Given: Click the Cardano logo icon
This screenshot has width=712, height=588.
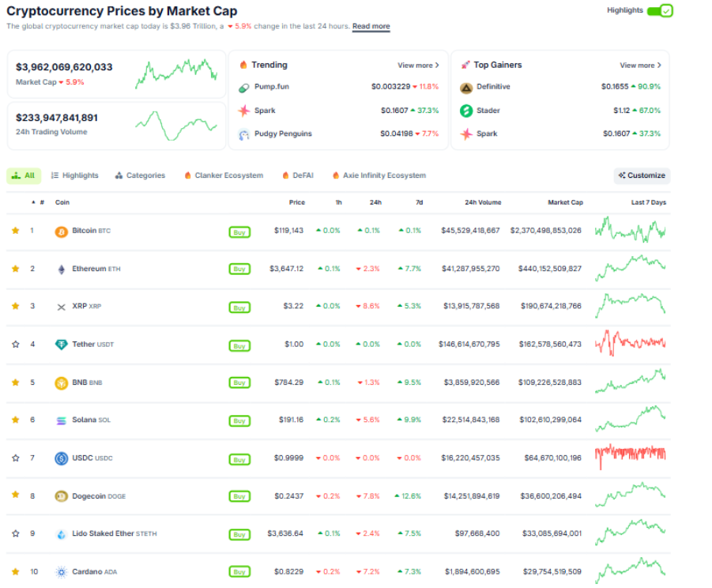Looking at the screenshot, I should 61,571.
